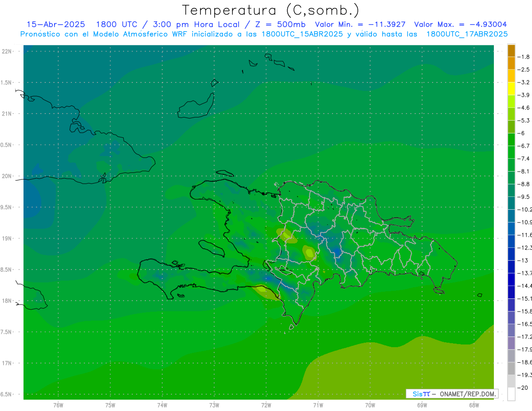Select the date text "15-Abr-2025"
Image resolution: width=532 pixels, height=411 pixels.
pyautogui.click(x=56, y=24)
